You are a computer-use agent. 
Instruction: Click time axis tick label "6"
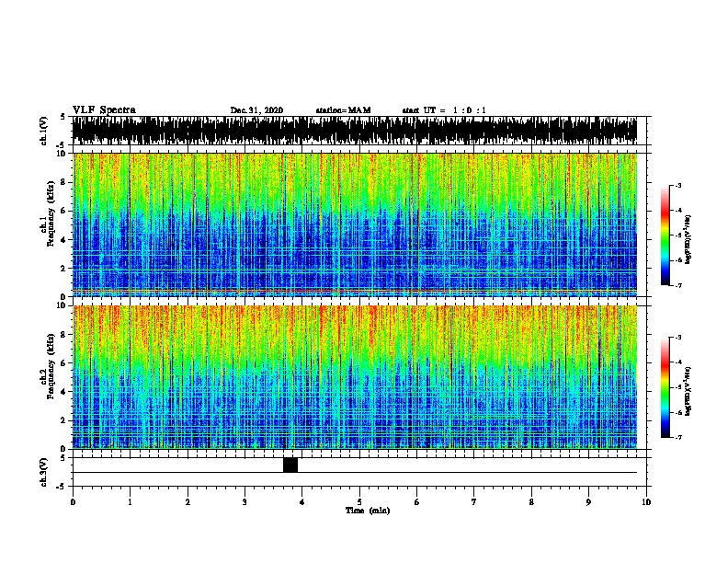point(417,502)
